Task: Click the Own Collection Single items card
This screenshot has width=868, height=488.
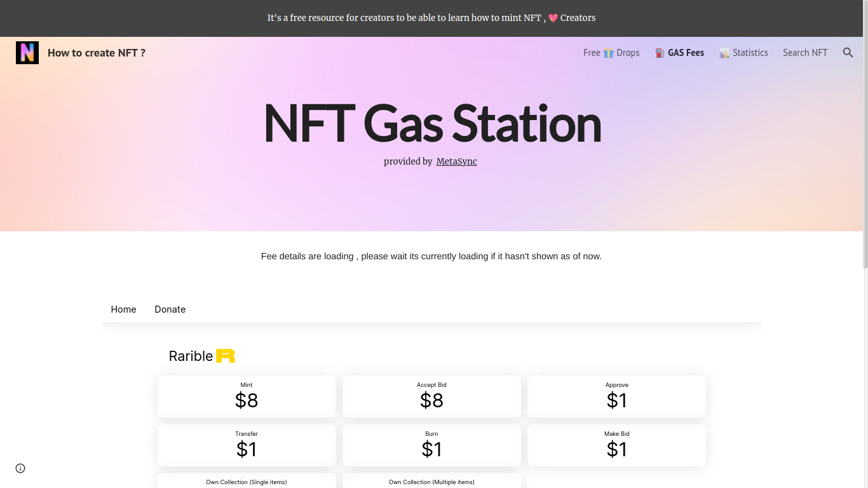Action: point(247,482)
